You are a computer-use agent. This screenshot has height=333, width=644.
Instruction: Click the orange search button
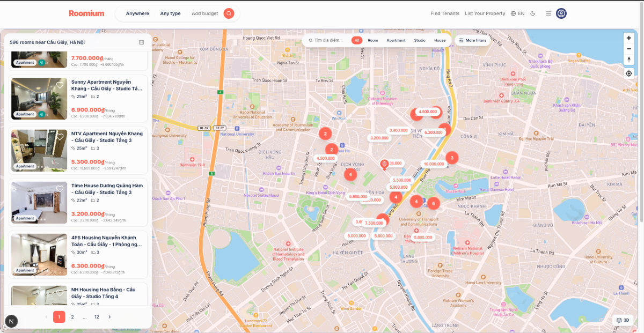229,13
